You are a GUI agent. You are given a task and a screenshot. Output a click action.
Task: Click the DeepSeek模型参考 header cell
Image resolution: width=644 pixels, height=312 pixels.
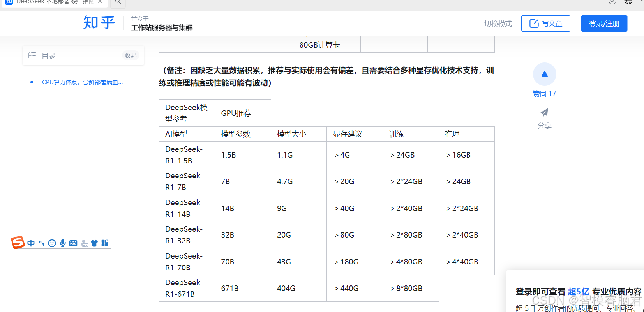tap(186, 113)
